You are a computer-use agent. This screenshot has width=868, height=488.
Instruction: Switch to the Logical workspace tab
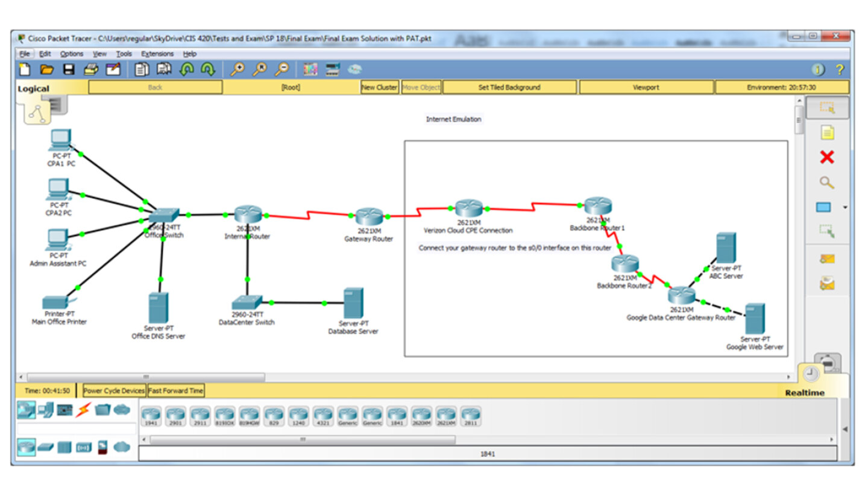34,89
